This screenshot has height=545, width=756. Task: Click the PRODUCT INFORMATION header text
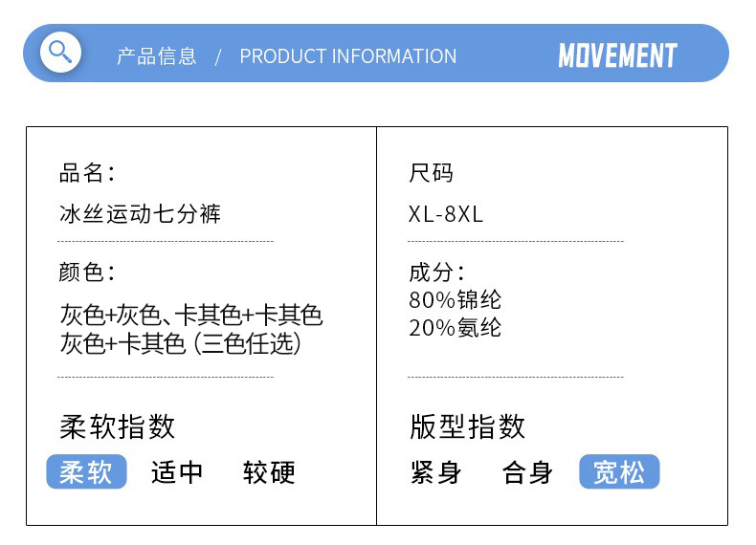pyautogui.click(x=348, y=56)
